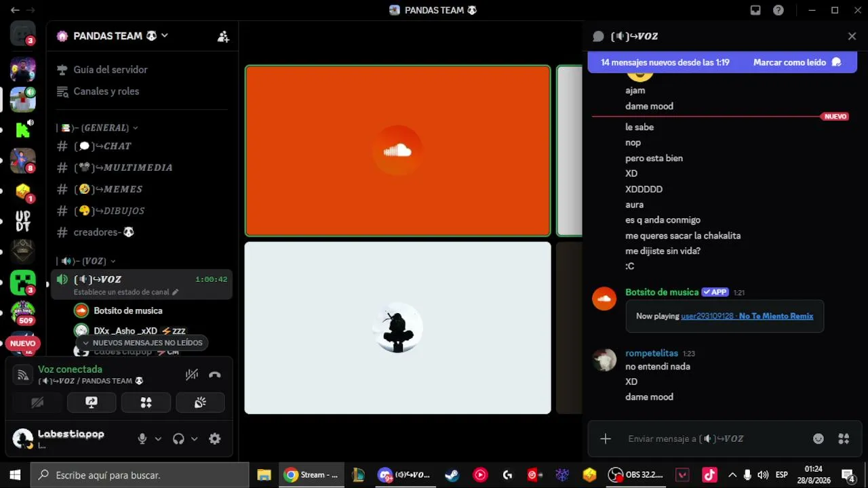The width and height of the screenshot is (868, 488).
Task: Open the green Kick server icon
Action: [x=22, y=129]
